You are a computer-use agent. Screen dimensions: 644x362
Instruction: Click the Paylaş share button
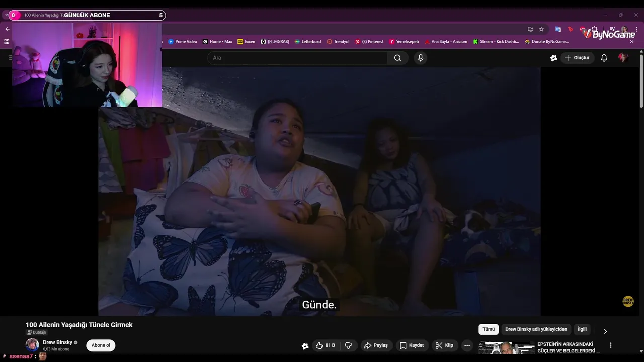click(x=376, y=345)
